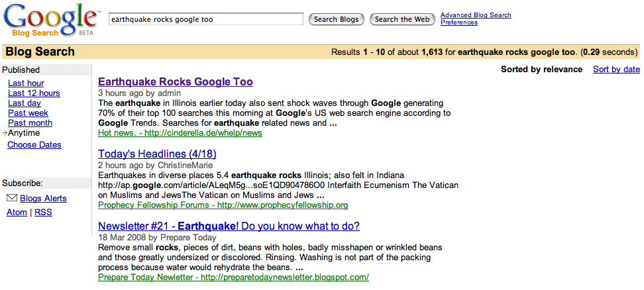Click the Google Blog Search logo
The width and height of the screenshot is (644, 290).
50,21
